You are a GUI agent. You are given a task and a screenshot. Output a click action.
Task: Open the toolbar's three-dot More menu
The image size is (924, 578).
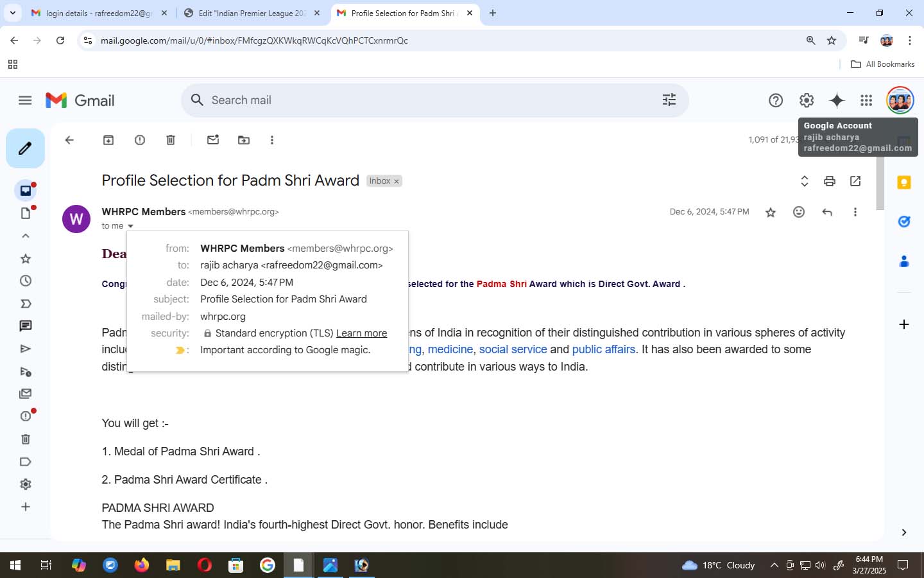pos(272,140)
